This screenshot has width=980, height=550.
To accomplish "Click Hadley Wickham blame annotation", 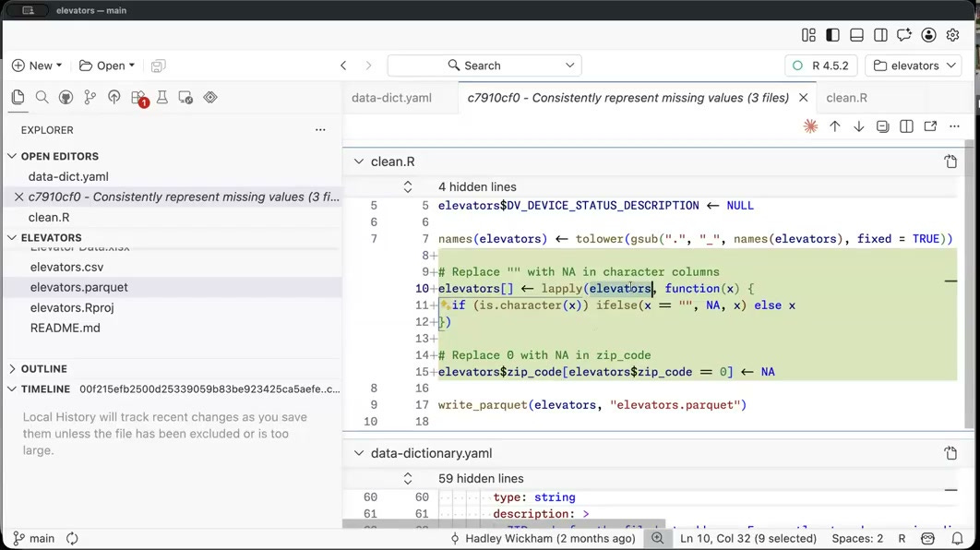I will pos(543,538).
